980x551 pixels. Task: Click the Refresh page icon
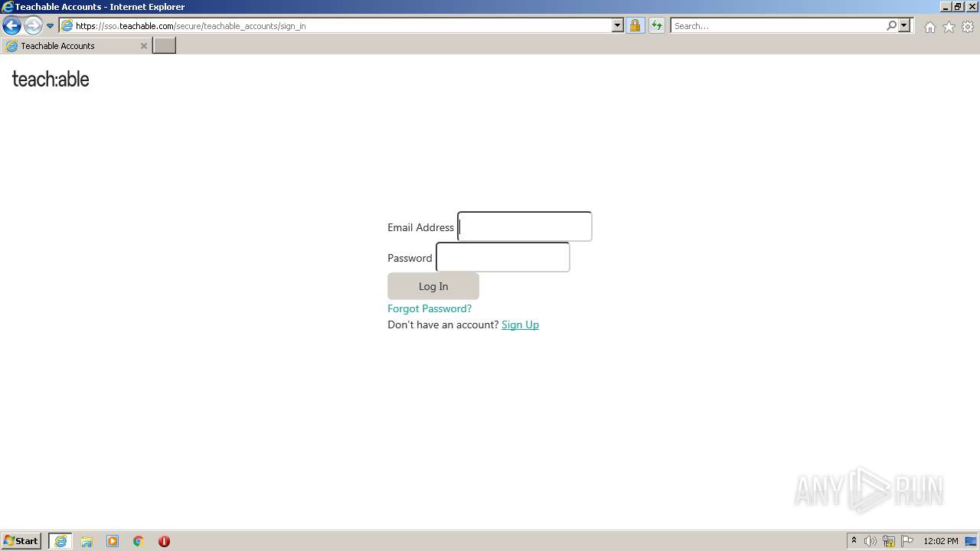point(656,25)
